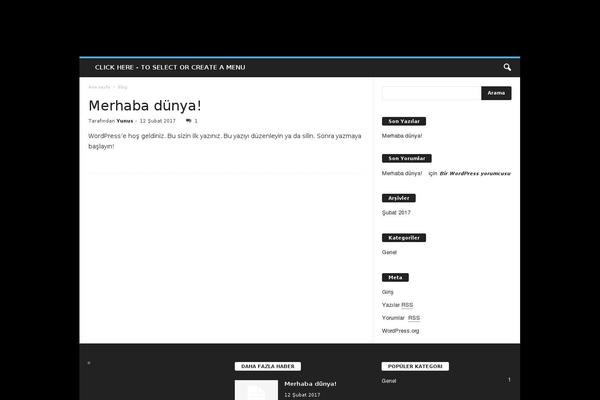Viewport: 600px width, 400px height.
Task: Open 'Bir WordPress yorumcusu' commenter link
Action: coord(475,173)
